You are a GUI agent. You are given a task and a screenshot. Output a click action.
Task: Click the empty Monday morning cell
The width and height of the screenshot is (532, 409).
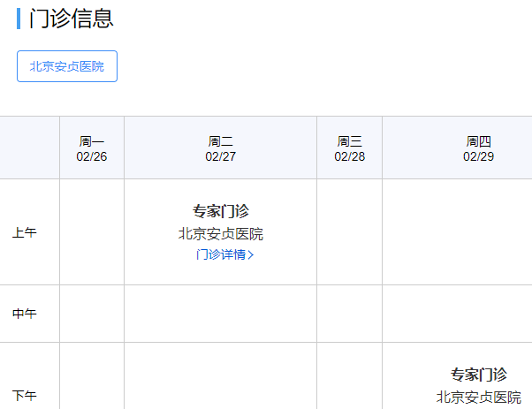(x=92, y=232)
